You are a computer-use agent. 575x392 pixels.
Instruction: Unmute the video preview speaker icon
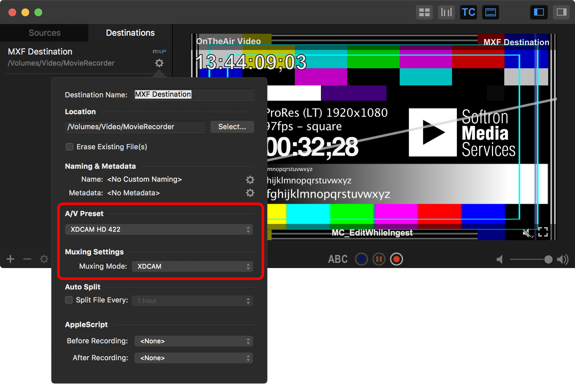click(x=527, y=232)
